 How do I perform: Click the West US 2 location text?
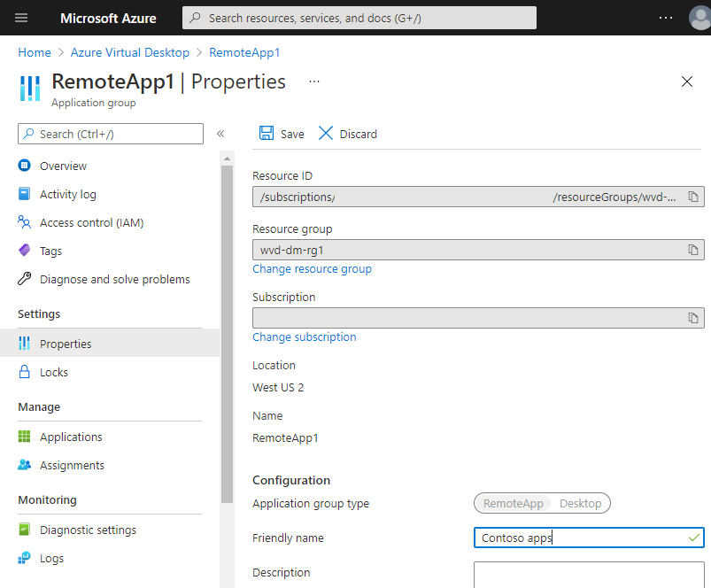(278, 388)
